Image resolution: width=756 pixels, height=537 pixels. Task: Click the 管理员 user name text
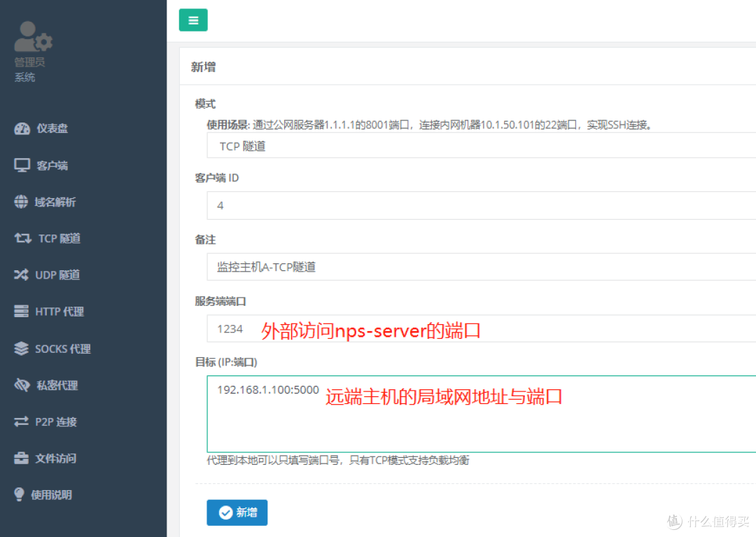pos(30,62)
